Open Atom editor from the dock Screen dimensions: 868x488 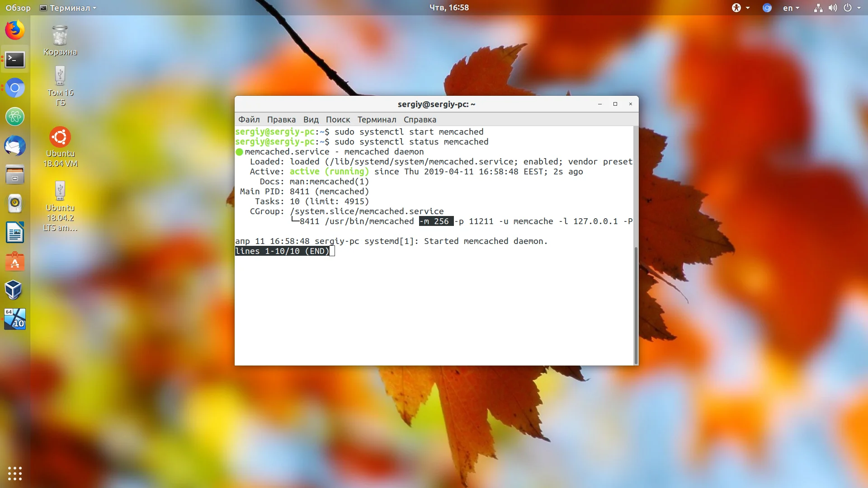pos(14,117)
